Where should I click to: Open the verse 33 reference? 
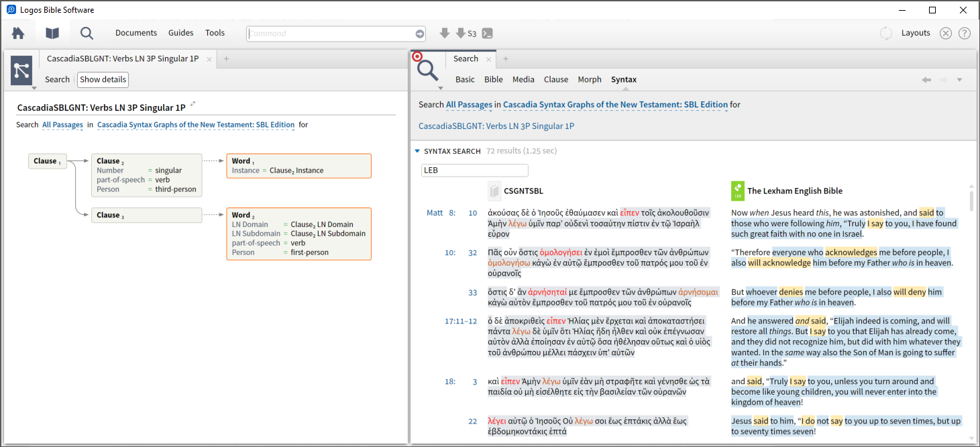click(473, 293)
